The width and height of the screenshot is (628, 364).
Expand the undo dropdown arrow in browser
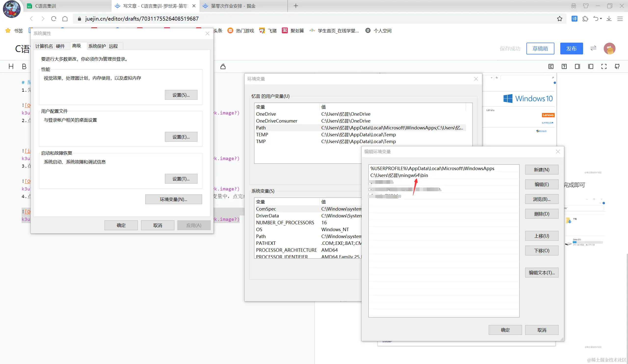point(601,19)
